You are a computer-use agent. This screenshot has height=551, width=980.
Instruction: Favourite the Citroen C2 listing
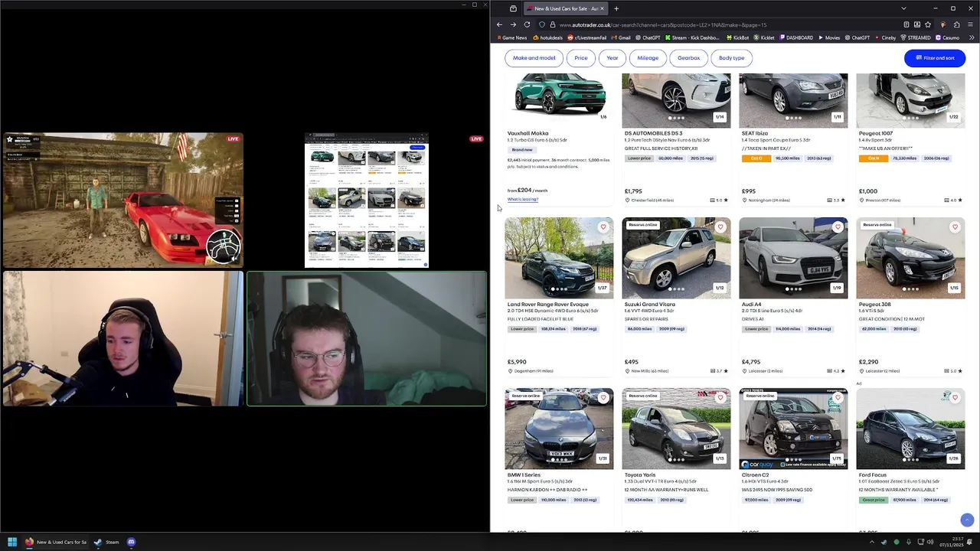(x=838, y=398)
